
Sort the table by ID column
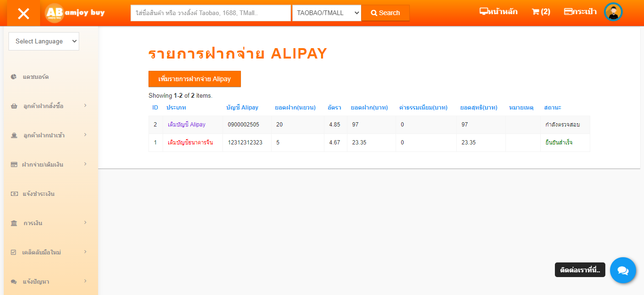[155, 108]
